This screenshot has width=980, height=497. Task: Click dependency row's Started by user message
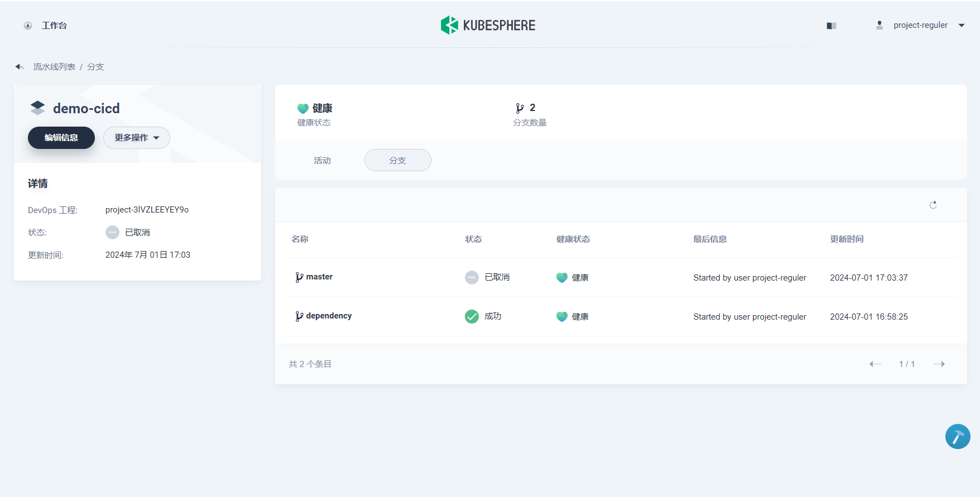click(750, 317)
